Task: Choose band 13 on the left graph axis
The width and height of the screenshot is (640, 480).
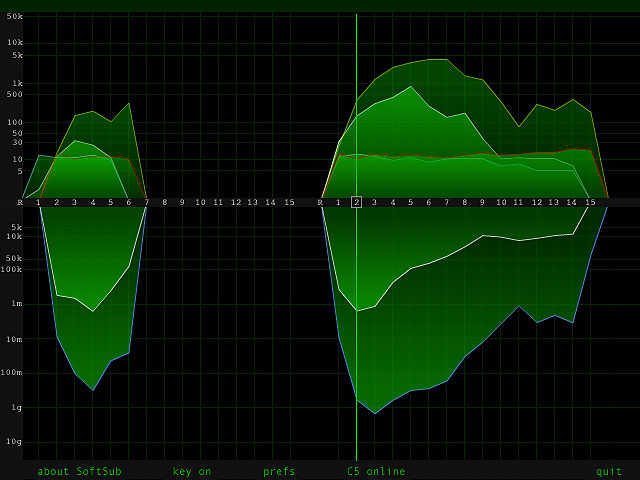Action: tap(254, 202)
